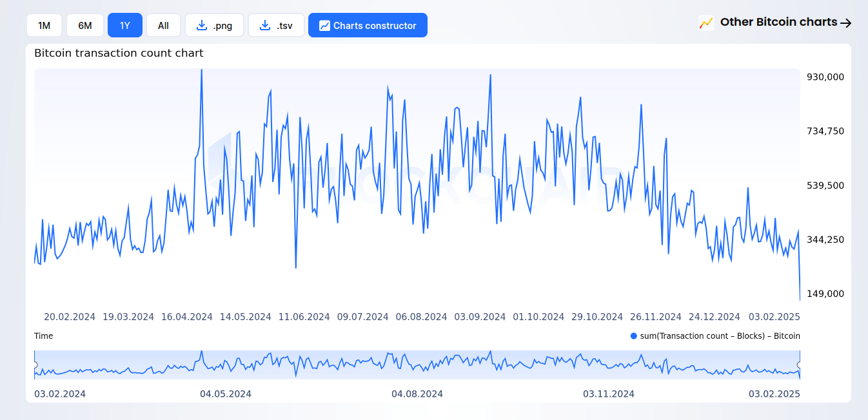Click the 16.04.2024 x-axis date
This screenshot has width=868, height=420.
(187, 317)
